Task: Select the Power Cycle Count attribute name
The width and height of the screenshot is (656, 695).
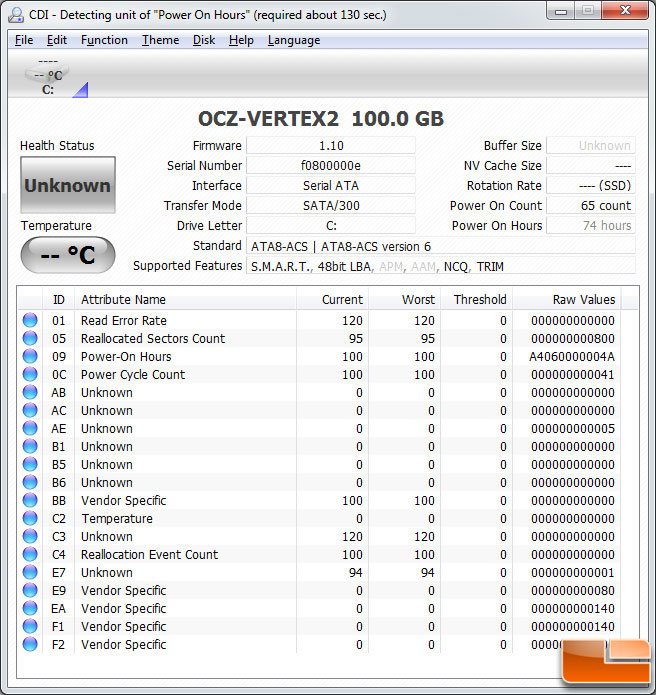Action: click(133, 375)
